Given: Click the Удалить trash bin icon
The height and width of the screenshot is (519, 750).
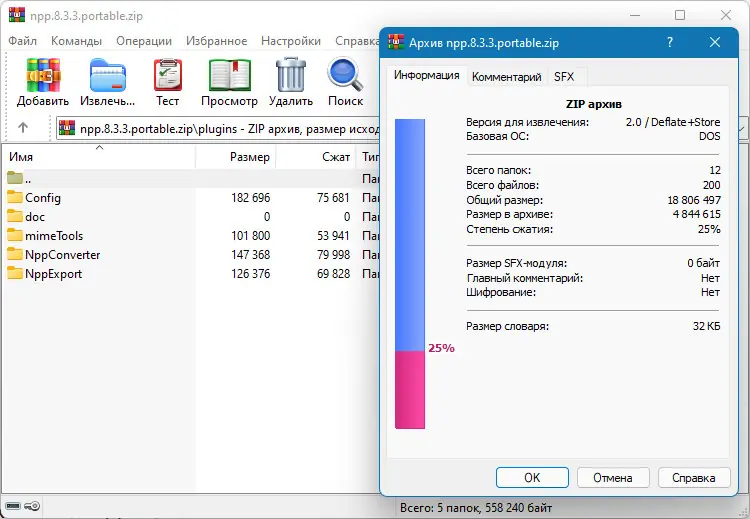Looking at the screenshot, I should [291, 74].
